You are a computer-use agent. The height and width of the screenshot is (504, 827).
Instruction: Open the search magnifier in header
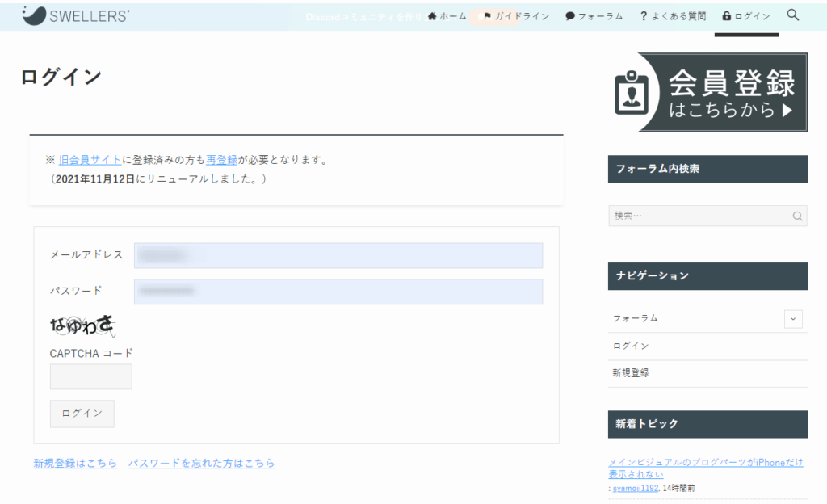click(792, 15)
